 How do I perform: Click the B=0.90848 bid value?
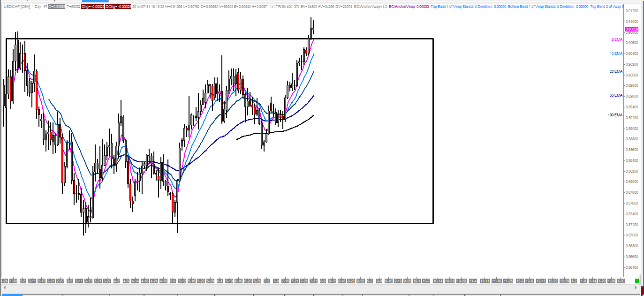click(x=242, y=7)
